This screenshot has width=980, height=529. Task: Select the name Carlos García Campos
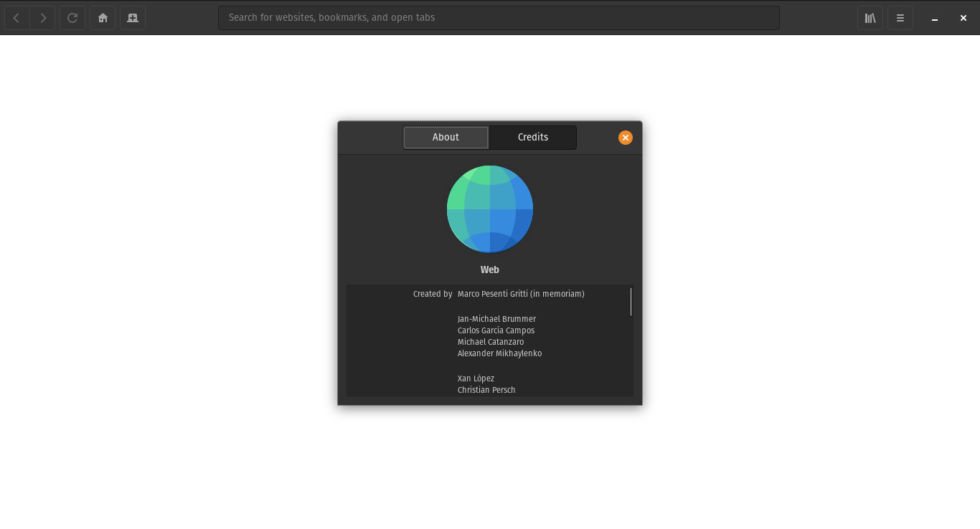pos(496,330)
